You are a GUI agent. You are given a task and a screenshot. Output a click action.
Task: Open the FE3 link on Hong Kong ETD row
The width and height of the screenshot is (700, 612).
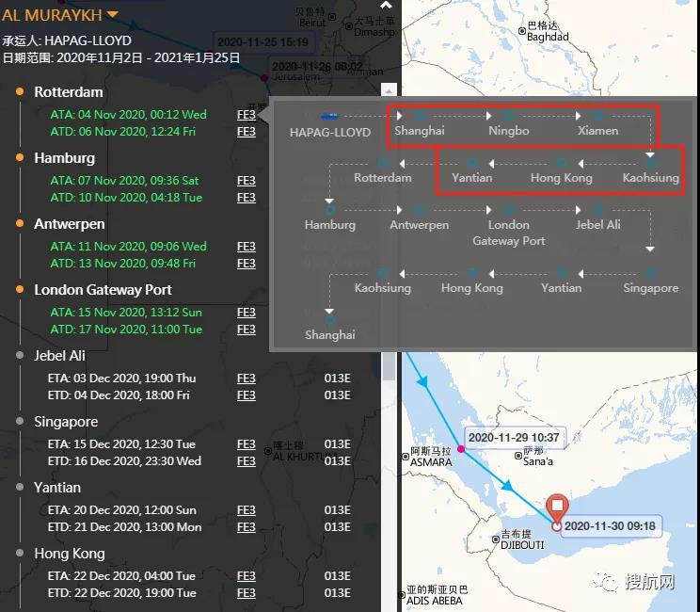[x=246, y=593]
